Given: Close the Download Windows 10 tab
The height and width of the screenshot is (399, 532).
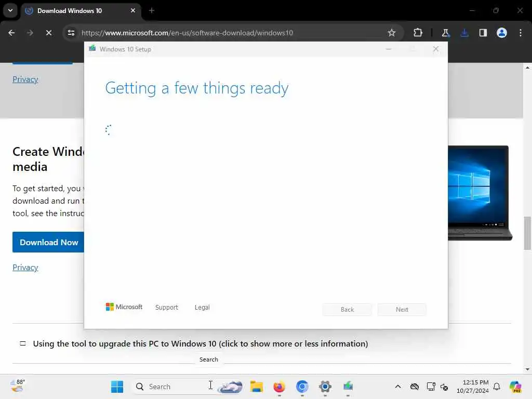Looking at the screenshot, I should 133,10.
